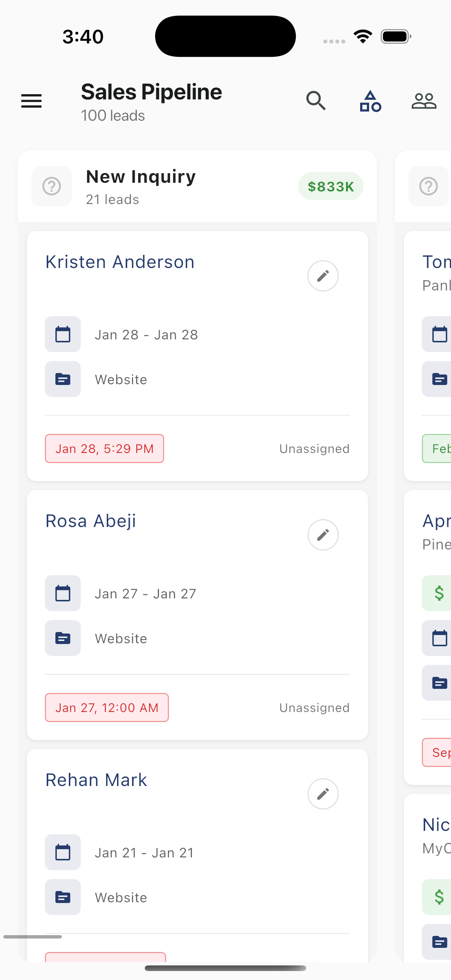Open the team members people icon
This screenshot has height=980, width=451.
(x=424, y=101)
